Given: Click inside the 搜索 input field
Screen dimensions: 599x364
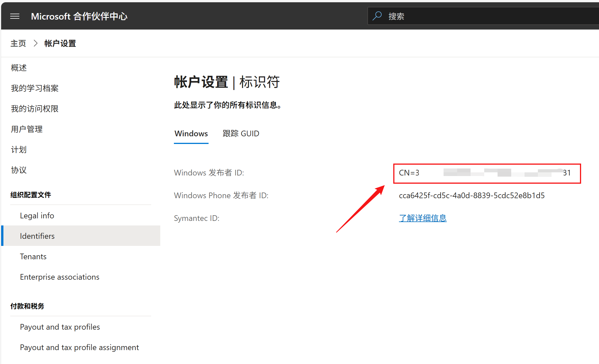Looking at the screenshot, I should point(455,16).
